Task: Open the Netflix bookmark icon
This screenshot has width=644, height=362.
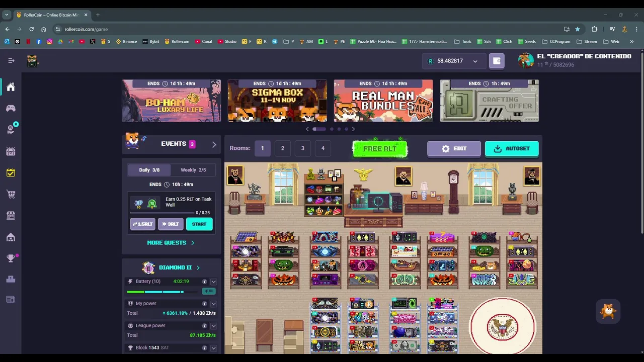Action: pyautogui.click(x=28, y=41)
